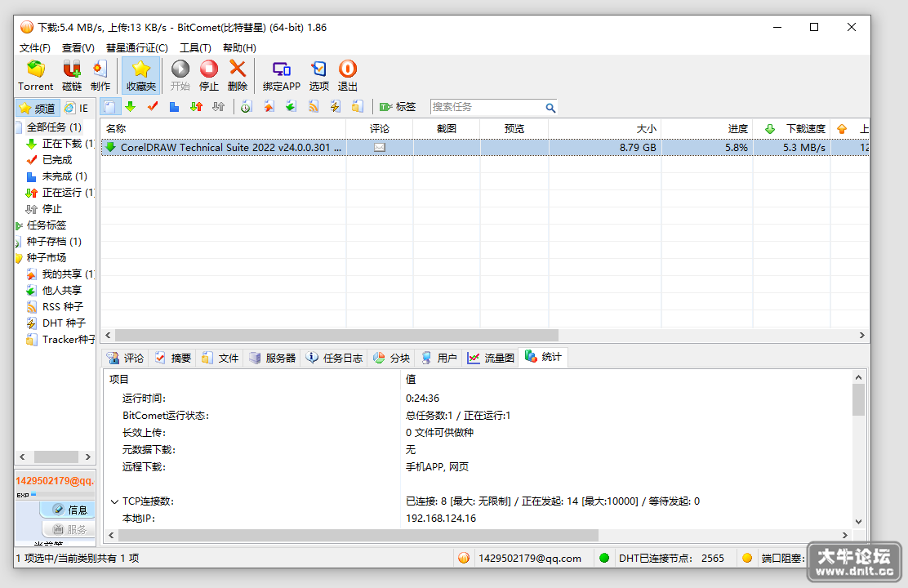
Task: Switch to the 服务器 detail tab
Action: click(272, 358)
